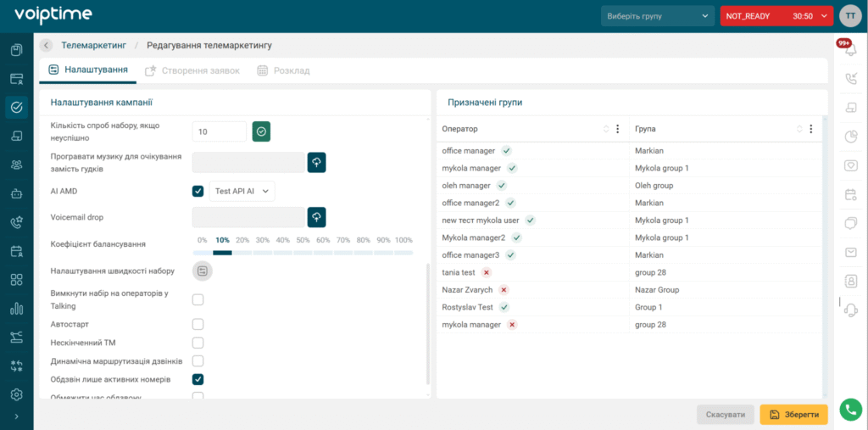Click the voiptime logo

click(53, 16)
